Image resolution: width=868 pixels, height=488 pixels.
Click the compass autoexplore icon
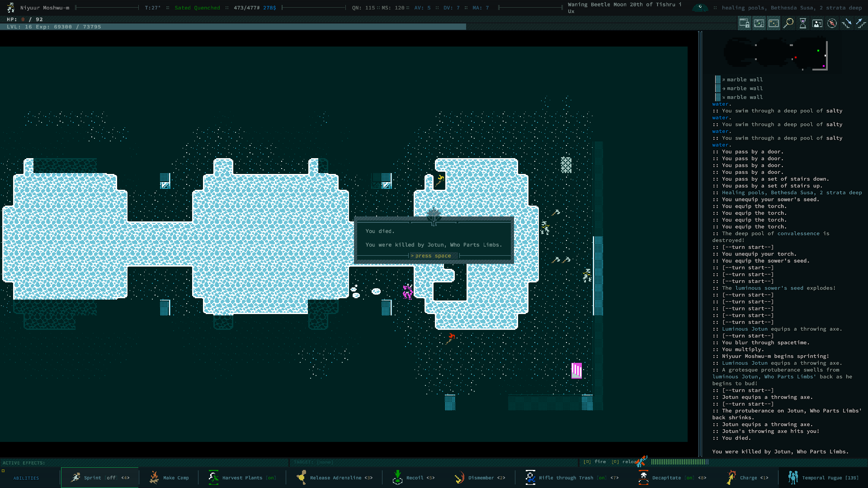pos(832,23)
